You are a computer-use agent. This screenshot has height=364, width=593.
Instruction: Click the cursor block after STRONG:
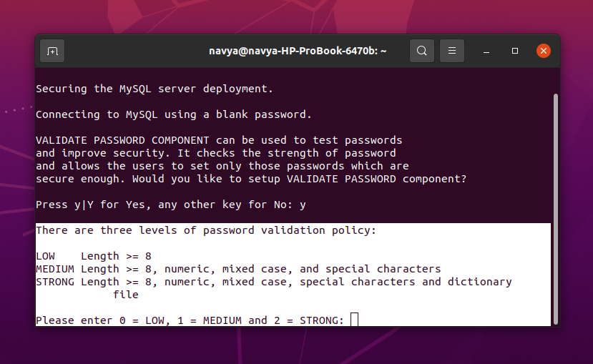(354, 320)
